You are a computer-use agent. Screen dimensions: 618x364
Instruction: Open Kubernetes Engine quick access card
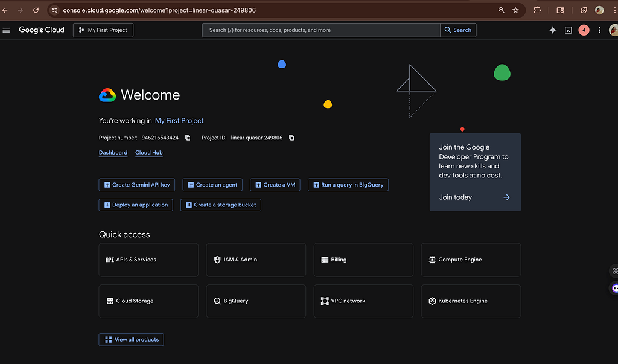click(471, 301)
